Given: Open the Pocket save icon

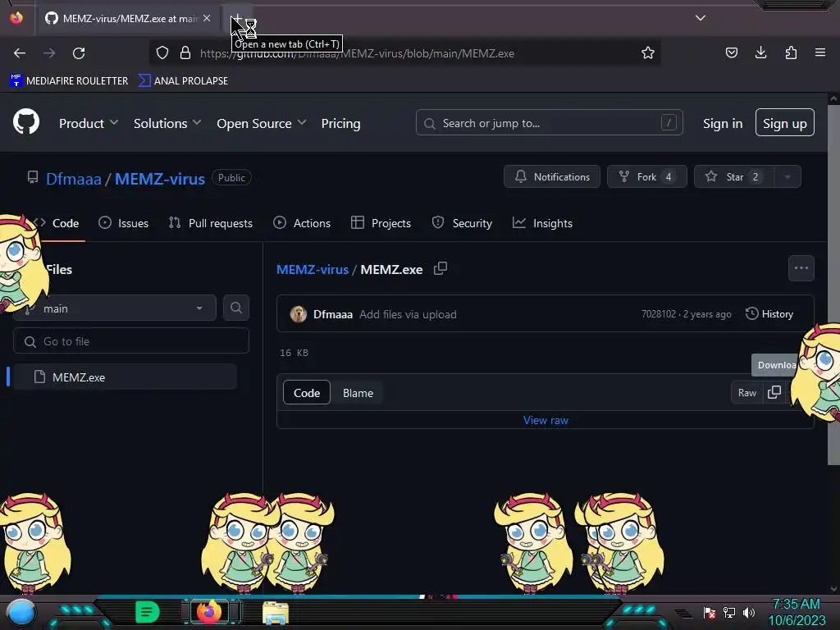Looking at the screenshot, I should [x=731, y=52].
